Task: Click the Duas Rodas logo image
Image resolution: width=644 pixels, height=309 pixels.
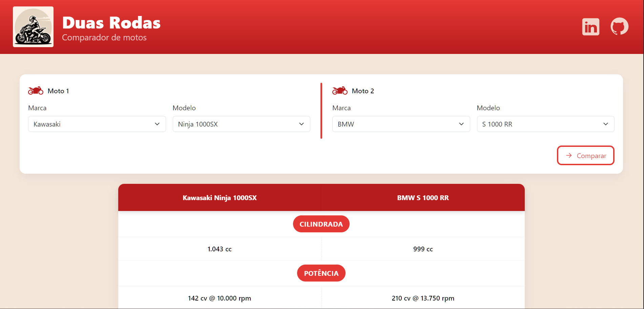Action: pos(33,26)
